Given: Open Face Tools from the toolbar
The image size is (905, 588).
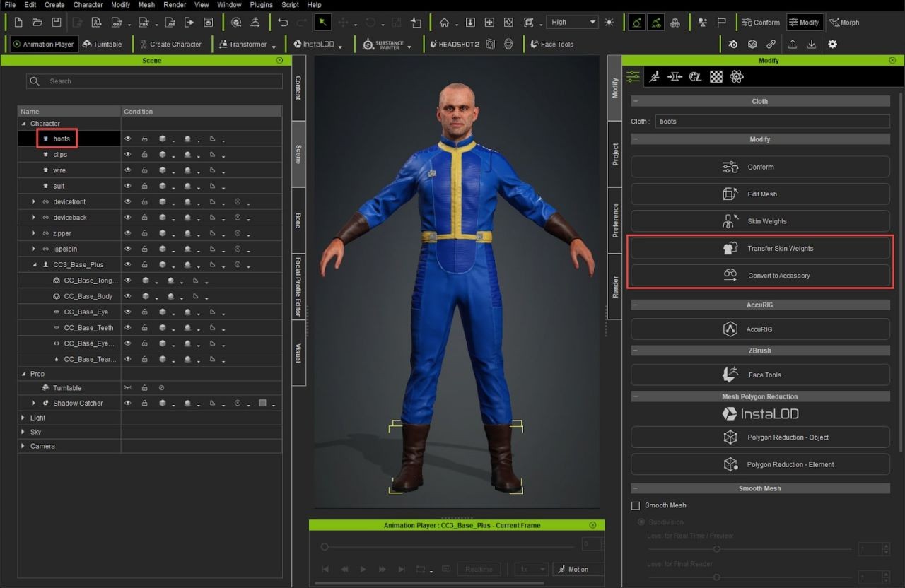Looking at the screenshot, I should coord(551,44).
